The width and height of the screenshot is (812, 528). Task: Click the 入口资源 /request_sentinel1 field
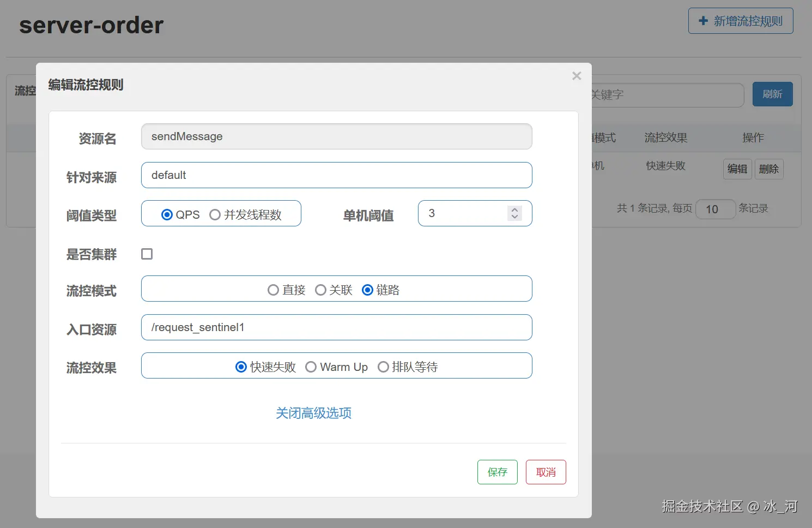pyautogui.click(x=337, y=327)
